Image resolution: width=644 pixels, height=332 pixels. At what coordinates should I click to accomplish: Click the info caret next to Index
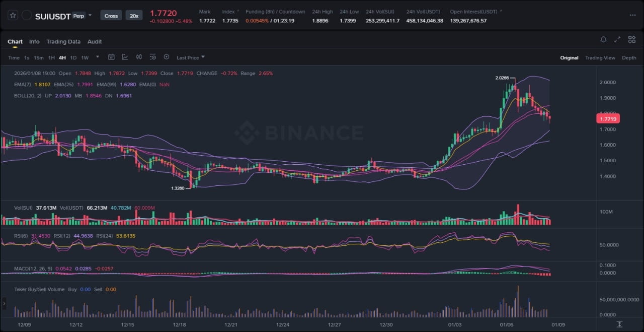tap(238, 11)
